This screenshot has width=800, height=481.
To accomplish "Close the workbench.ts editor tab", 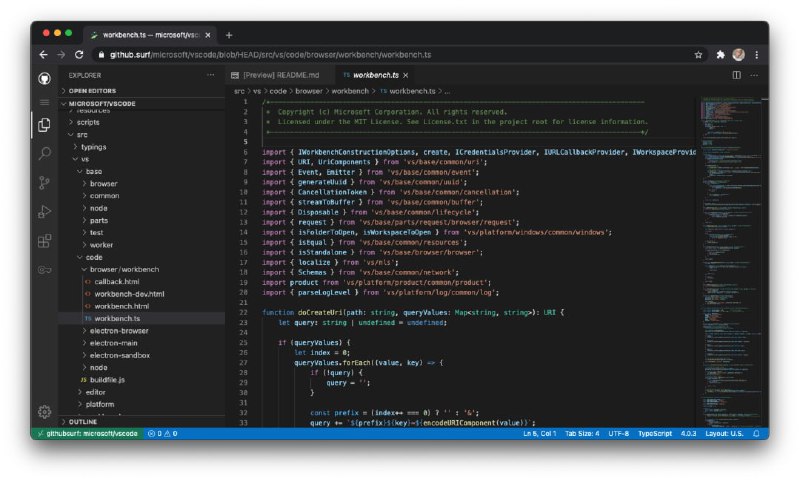I will pyautogui.click(x=406, y=75).
